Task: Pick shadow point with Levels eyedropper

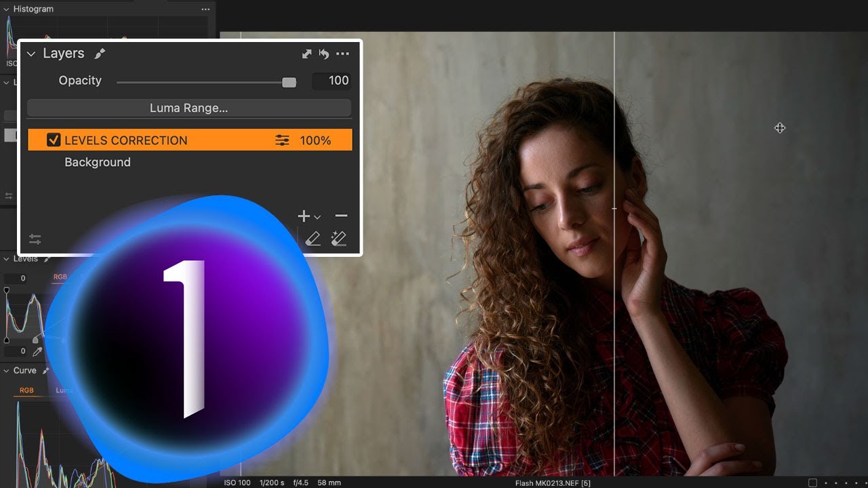Action: point(38,352)
